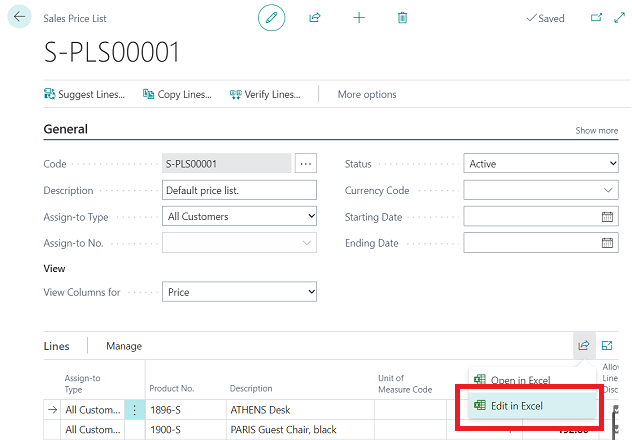Click ATHENS Desk description cell
The width and height of the screenshot is (632, 440).
coord(300,410)
